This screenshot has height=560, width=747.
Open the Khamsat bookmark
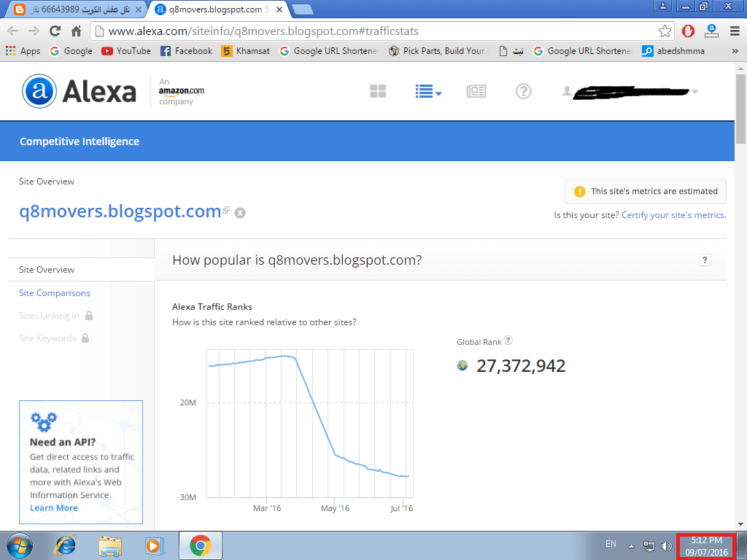246,51
